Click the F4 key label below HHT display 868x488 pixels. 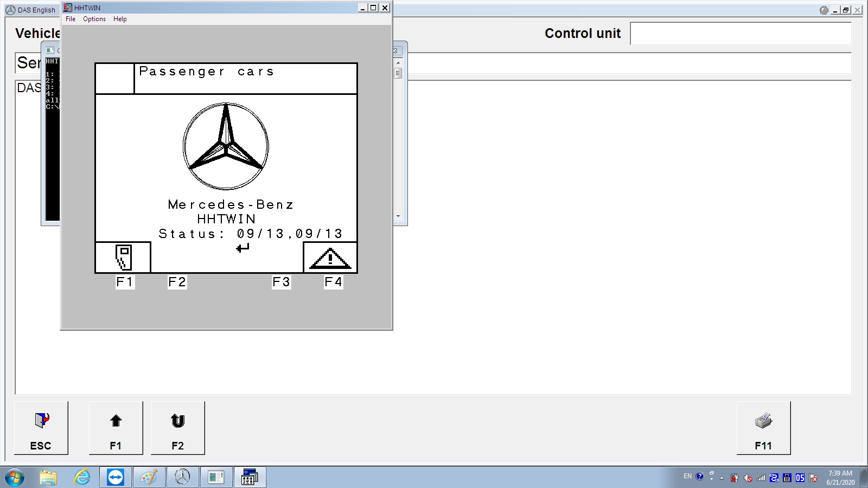pyautogui.click(x=333, y=282)
